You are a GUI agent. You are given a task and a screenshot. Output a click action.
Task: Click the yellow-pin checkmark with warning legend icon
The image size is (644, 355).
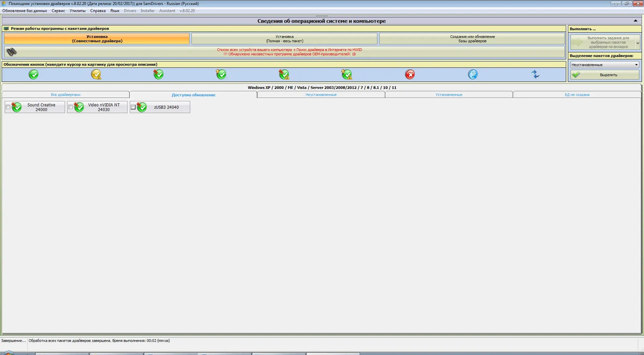click(347, 74)
